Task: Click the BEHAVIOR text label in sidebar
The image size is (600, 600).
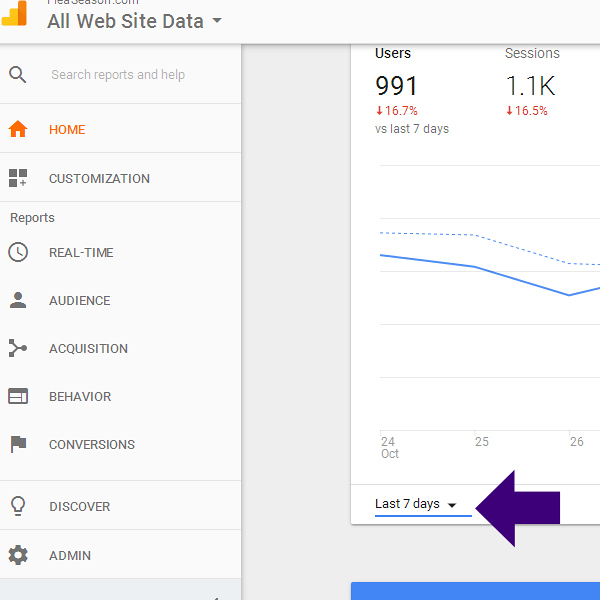Action: tap(80, 396)
